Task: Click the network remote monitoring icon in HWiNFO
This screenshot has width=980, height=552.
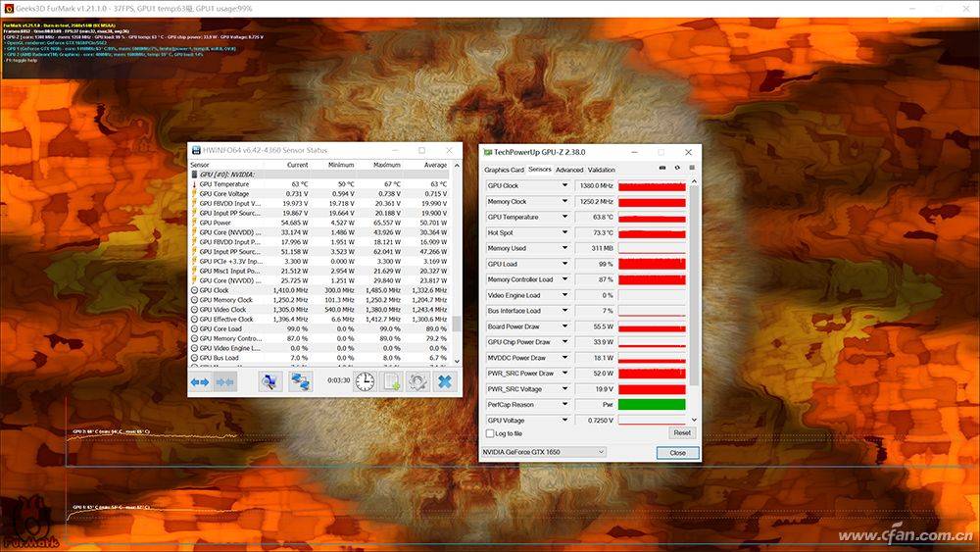Action: [301, 382]
